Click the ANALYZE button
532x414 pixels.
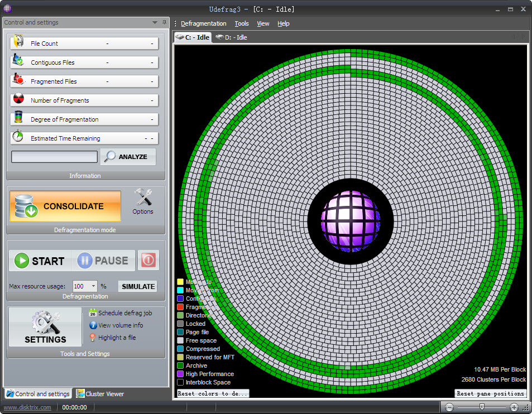[128, 157]
